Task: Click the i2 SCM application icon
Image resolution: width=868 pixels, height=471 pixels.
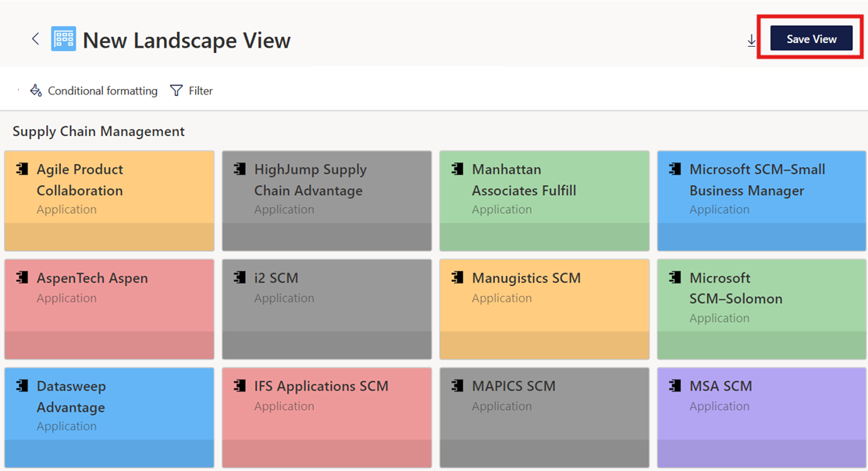Action: [240, 277]
